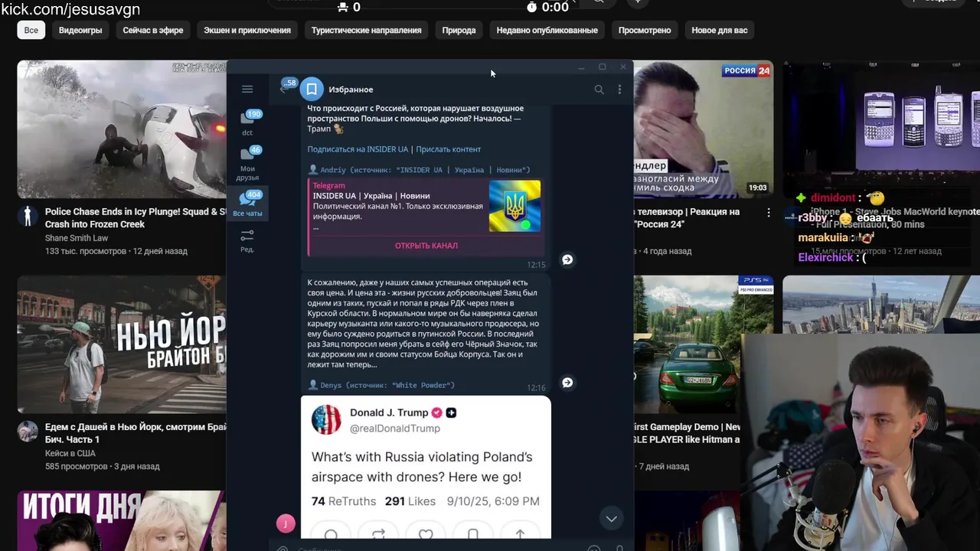
Task: Open Кейси в США channel avatar
Action: [28, 431]
